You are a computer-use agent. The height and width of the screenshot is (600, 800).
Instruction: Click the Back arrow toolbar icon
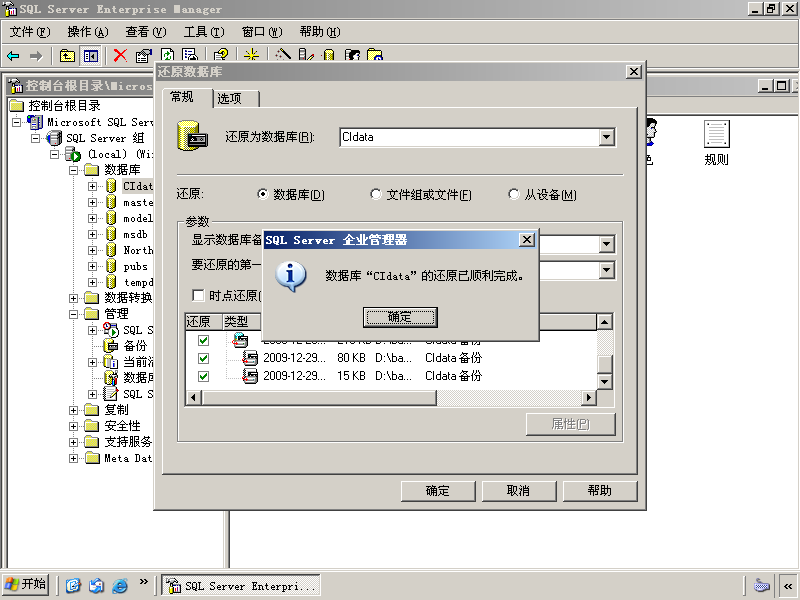click(13, 56)
